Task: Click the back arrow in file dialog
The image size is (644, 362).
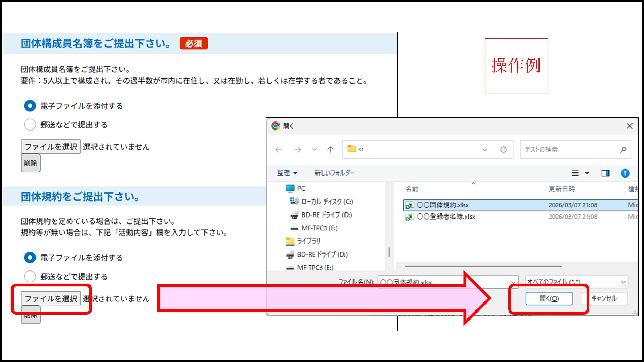Action: click(x=278, y=150)
